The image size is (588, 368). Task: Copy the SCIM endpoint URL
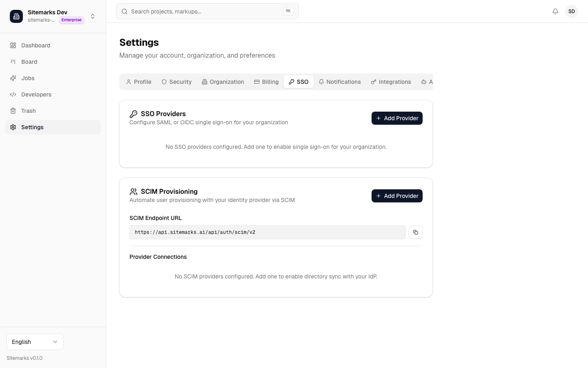(x=416, y=232)
